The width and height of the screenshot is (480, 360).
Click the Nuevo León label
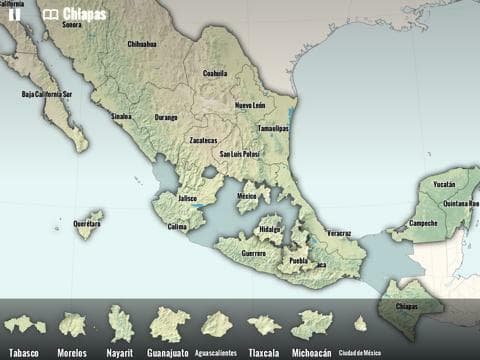point(250,105)
